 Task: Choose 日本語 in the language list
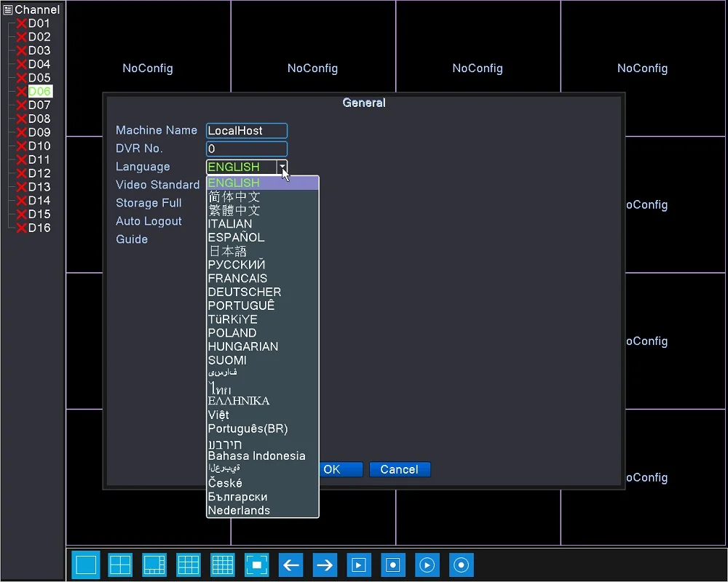click(262, 251)
